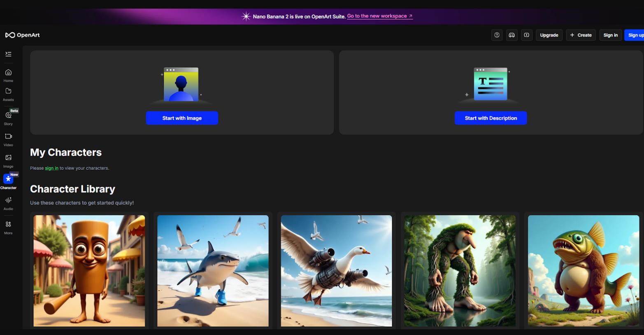Click the green sign in link
Image resolution: width=644 pixels, height=335 pixels.
[51, 168]
